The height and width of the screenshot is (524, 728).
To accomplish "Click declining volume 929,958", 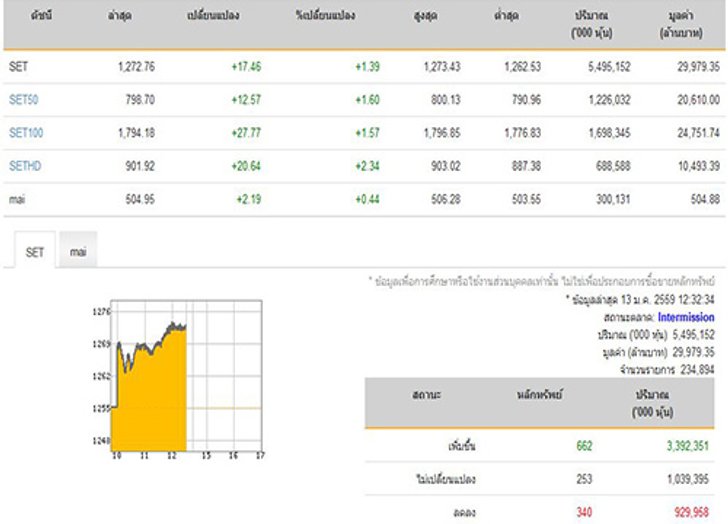I will [692, 512].
